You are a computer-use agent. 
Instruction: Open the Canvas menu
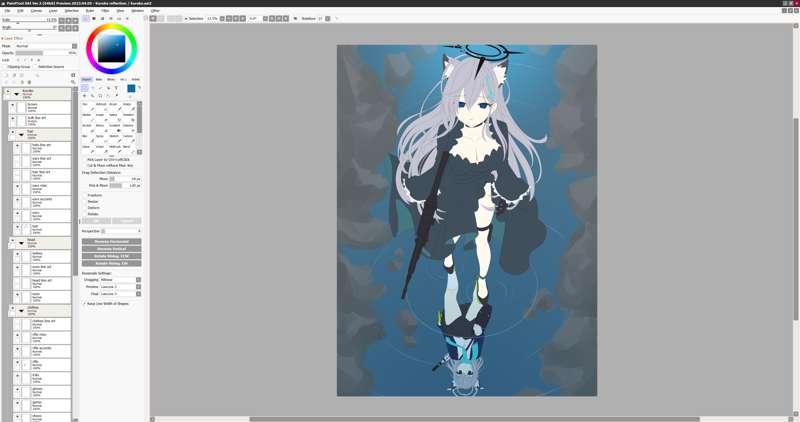(x=36, y=10)
